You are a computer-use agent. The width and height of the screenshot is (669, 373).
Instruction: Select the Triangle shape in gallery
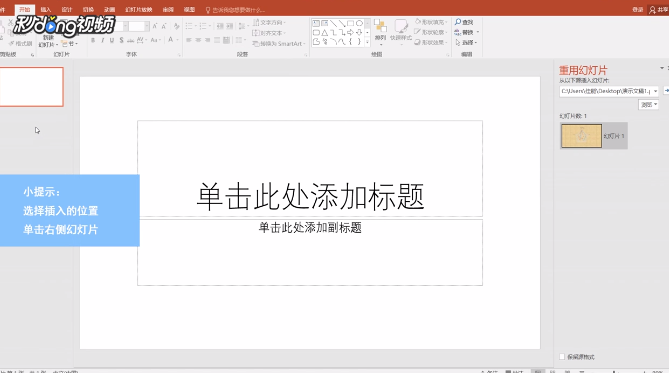[325, 32]
